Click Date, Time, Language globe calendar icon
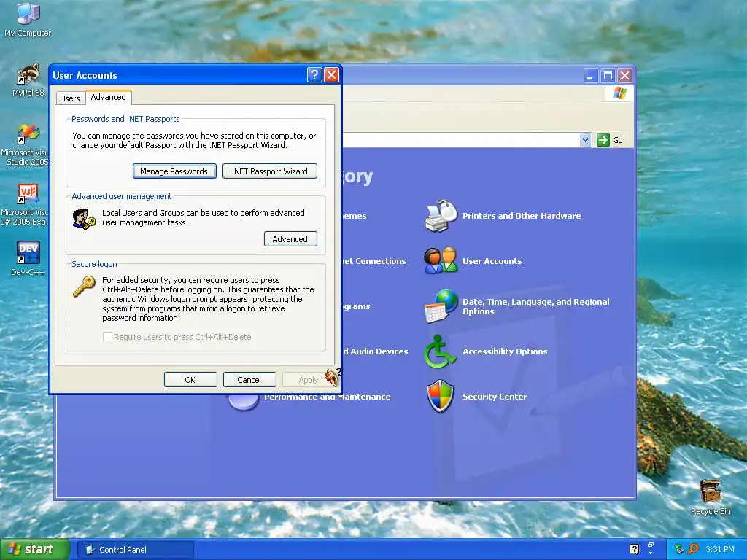 [x=440, y=306]
